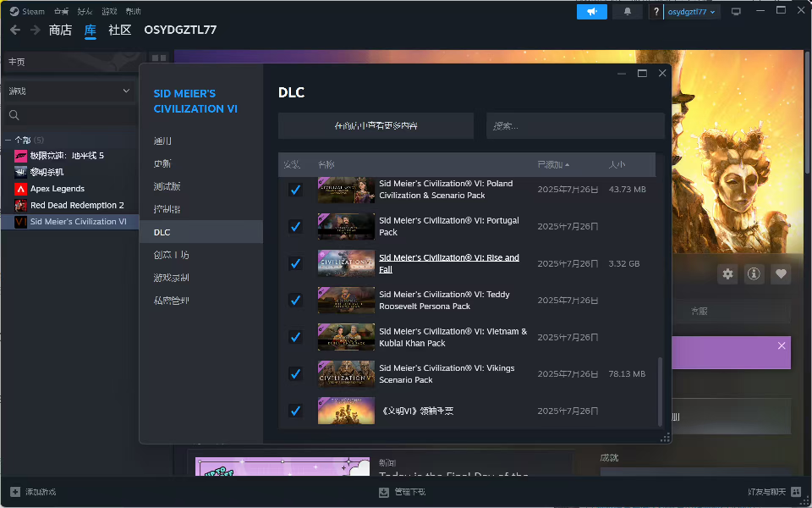The width and height of the screenshot is (812, 508).
Task: Click the 43.73 MB size value
Action: click(x=627, y=190)
